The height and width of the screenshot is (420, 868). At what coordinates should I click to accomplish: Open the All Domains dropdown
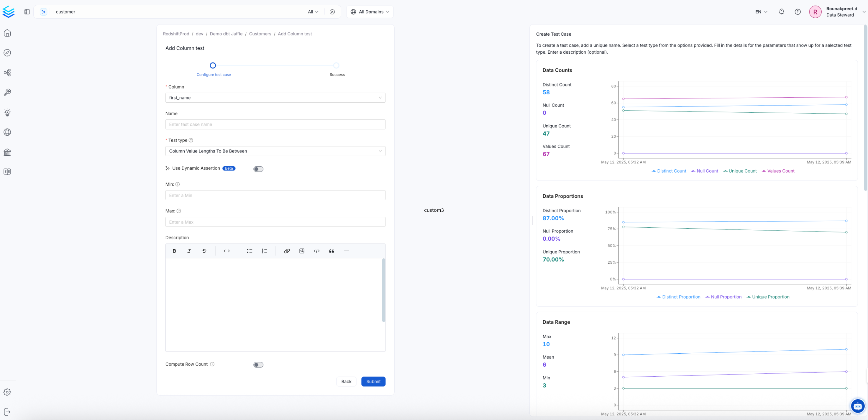(x=369, y=12)
